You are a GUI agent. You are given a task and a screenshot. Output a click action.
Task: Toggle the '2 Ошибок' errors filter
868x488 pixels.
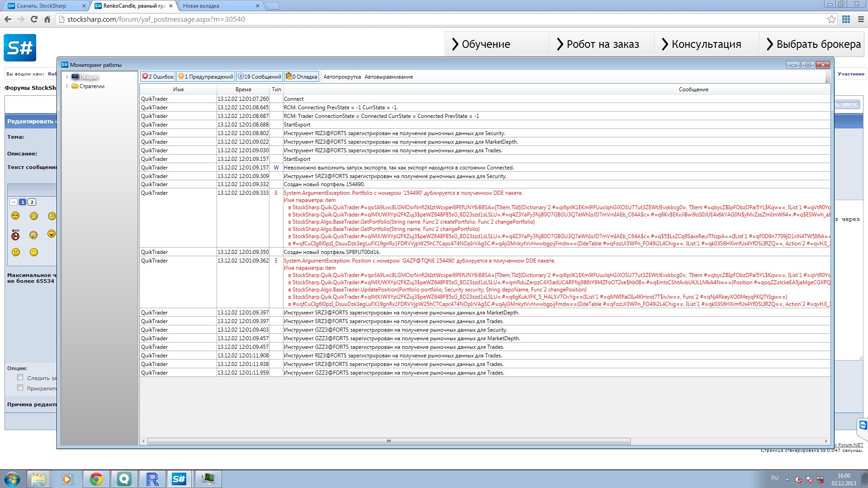158,76
